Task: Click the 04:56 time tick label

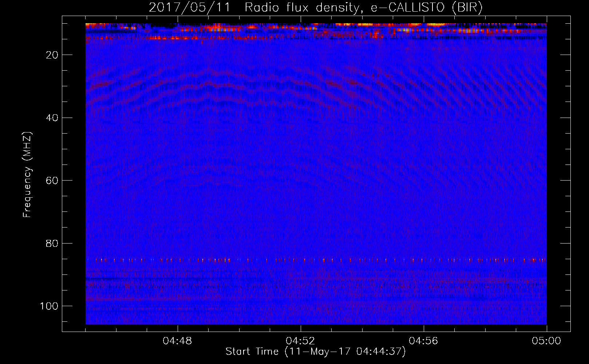Action: point(423,341)
